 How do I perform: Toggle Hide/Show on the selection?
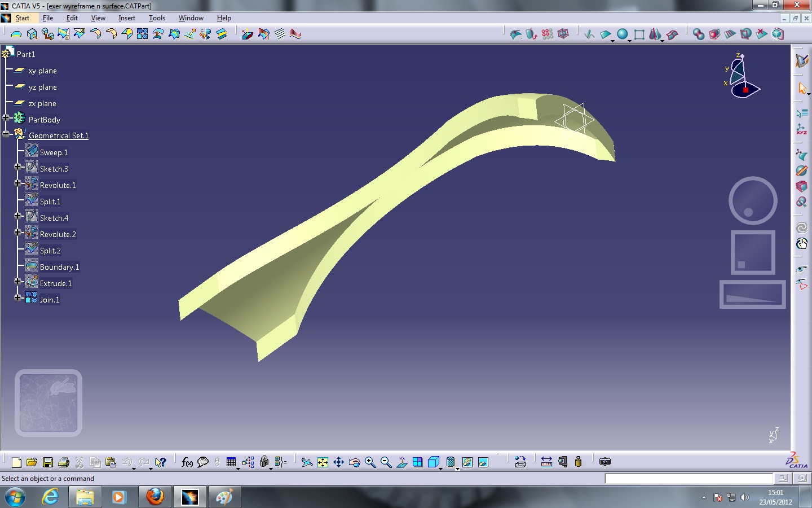[x=467, y=462]
